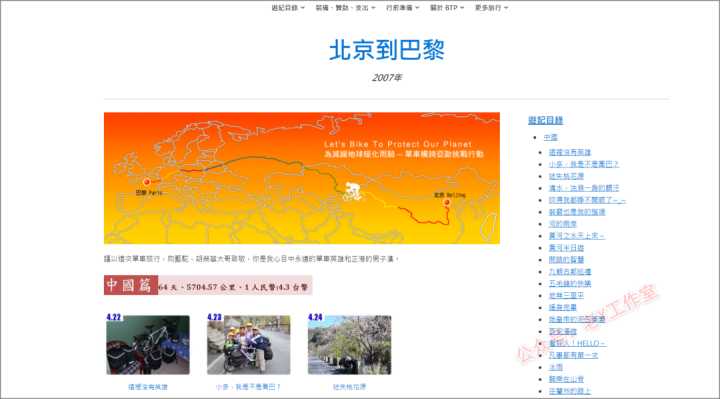Open the 西安漫遊 sidebar link
The width and height of the screenshot is (720, 399).
tap(562, 332)
